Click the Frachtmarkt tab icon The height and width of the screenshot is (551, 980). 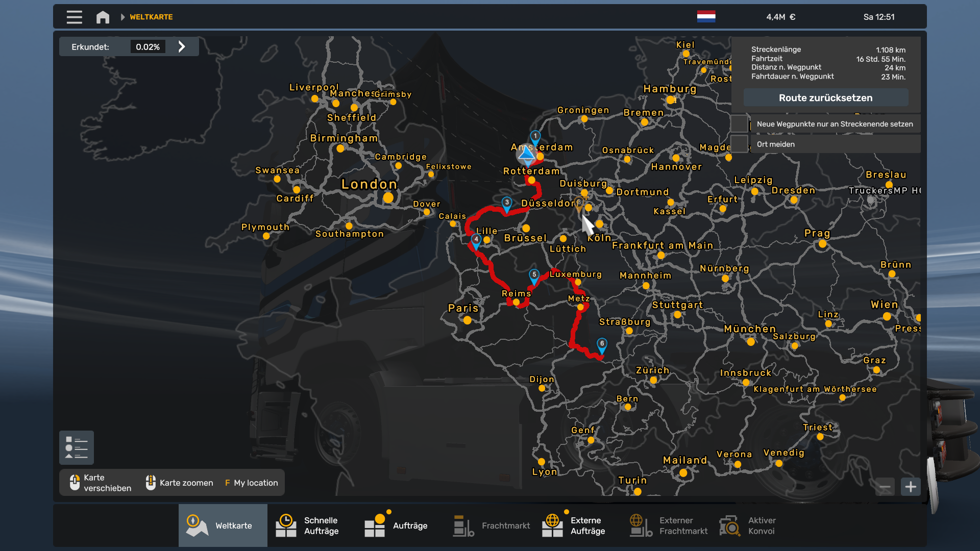pos(463,525)
